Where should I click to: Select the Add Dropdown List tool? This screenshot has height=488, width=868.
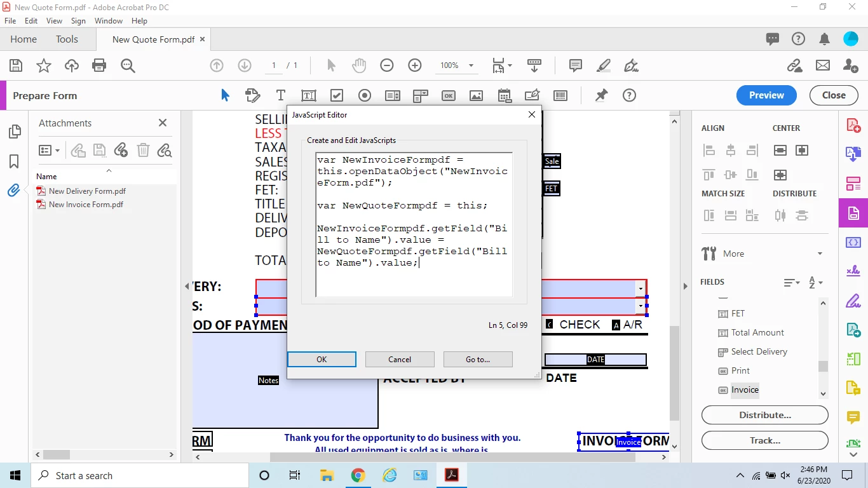pos(421,95)
